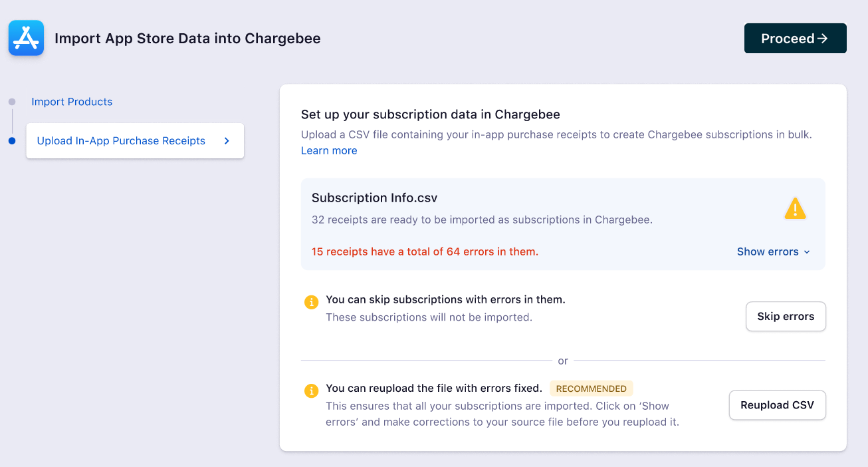This screenshot has width=868, height=467.
Task: Go to the Import Products step
Action: click(x=72, y=102)
